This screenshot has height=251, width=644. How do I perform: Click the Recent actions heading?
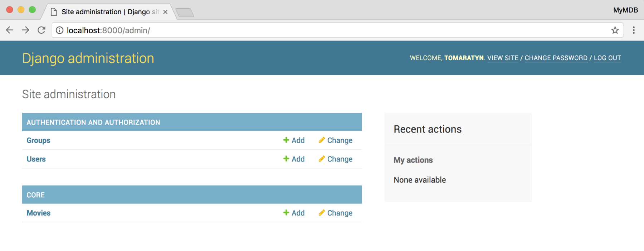(428, 129)
